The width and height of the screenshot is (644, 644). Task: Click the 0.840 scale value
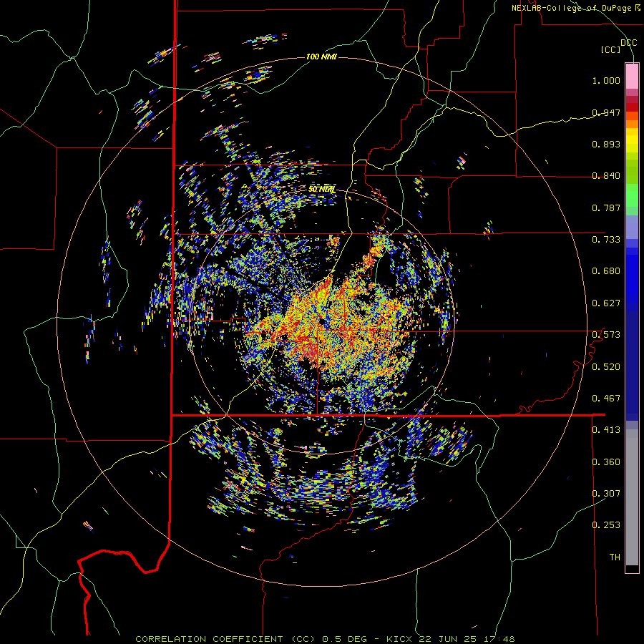coord(606,176)
